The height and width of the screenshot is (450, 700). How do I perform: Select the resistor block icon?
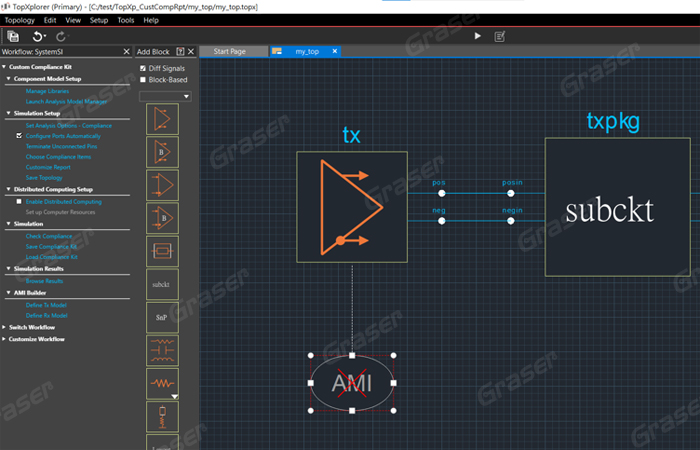(162, 383)
